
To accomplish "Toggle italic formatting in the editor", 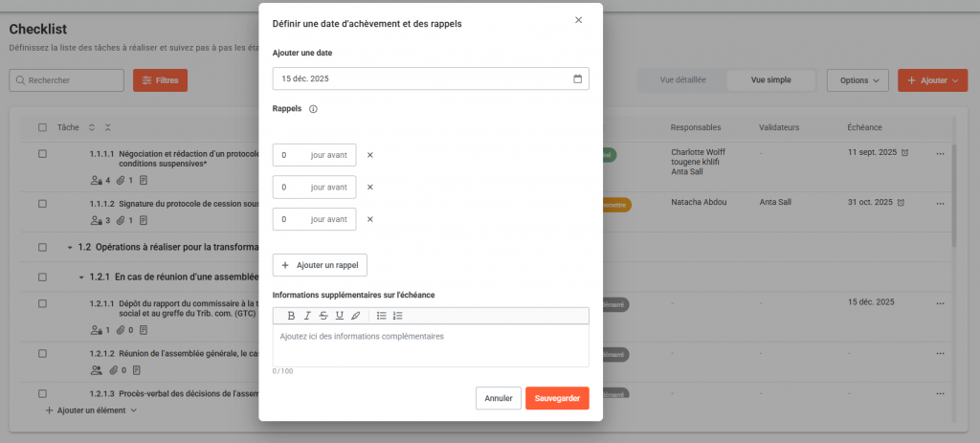I will 307,316.
